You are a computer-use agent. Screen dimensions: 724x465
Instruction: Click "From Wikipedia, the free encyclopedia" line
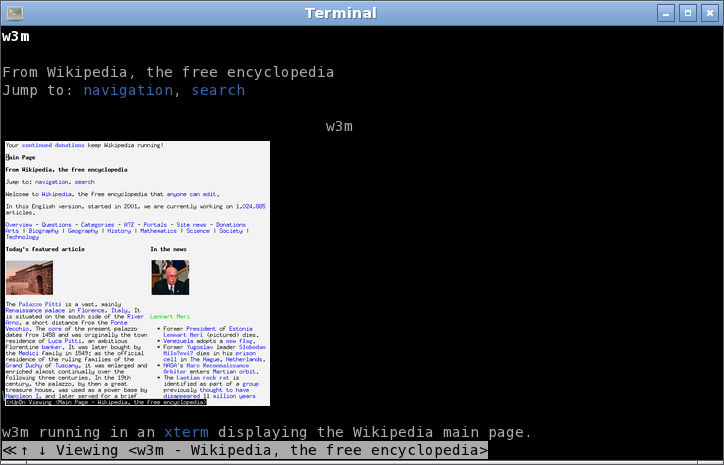pyautogui.click(x=168, y=72)
